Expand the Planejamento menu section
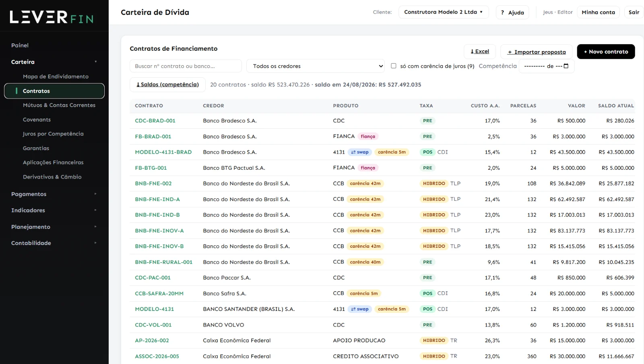 point(54,227)
